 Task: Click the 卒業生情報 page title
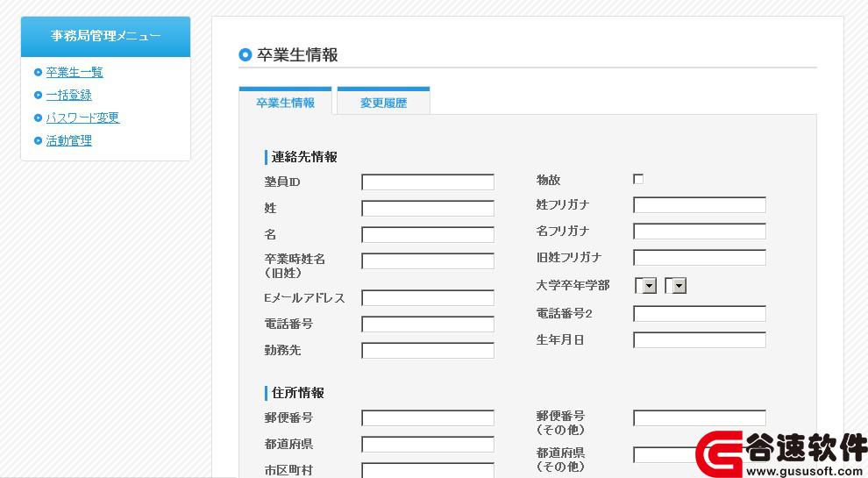(x=297, y=55)
